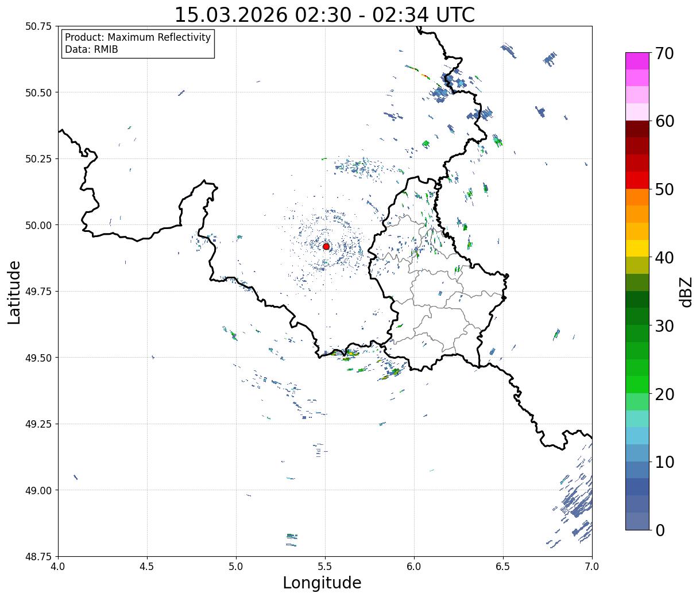Click the latitude tick label '50.25'
700x597 pixels.
(38, 159)
